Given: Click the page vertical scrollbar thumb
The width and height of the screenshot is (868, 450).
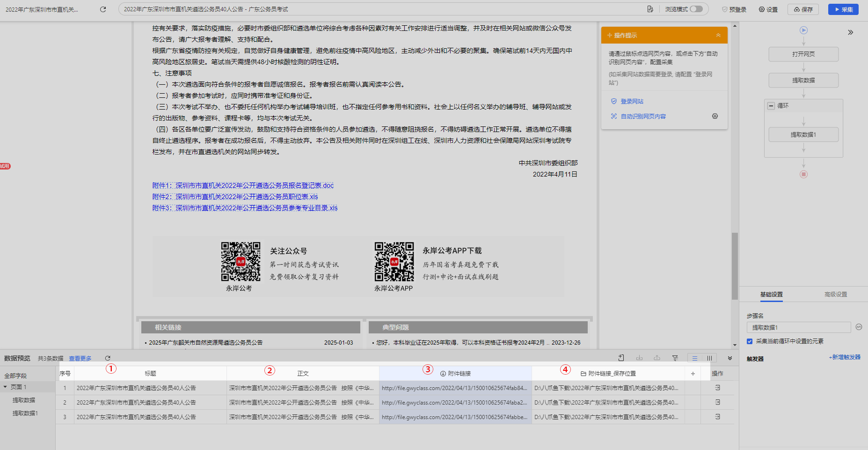Looking at the screenshot, I should tap(735, 266).
